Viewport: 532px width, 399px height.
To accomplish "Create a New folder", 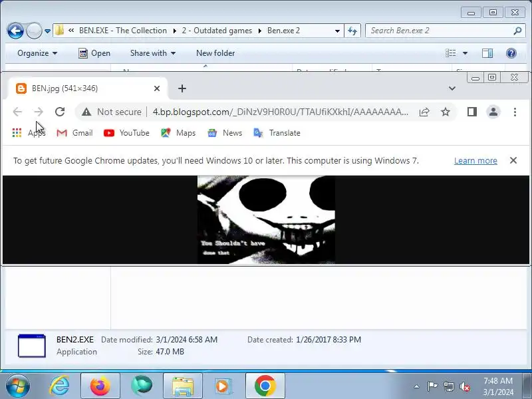I will (x=215, y=53).
